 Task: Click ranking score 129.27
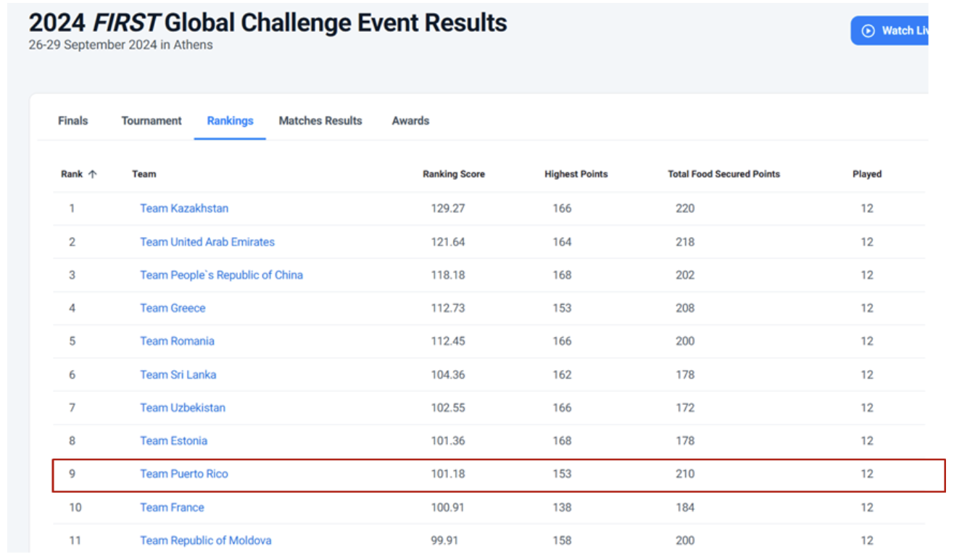coord(448,209)
